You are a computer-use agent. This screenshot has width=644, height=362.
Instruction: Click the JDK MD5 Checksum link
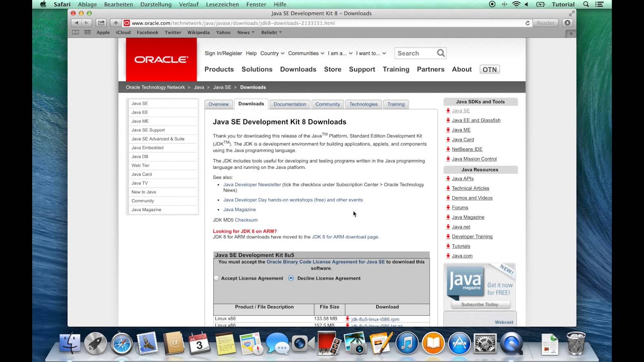coord(246,220)
